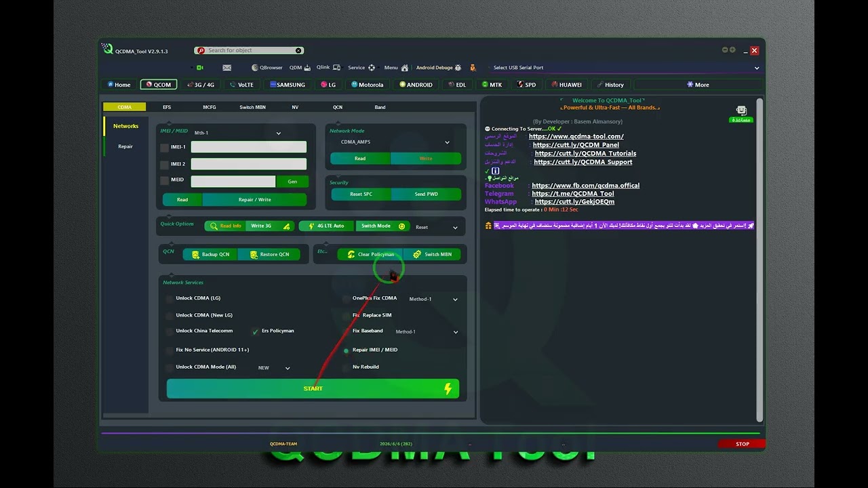The width and height of the screenshot is (868, 488).
Task: Open the 3G / 4G section
Action: (x=200, y=85)
